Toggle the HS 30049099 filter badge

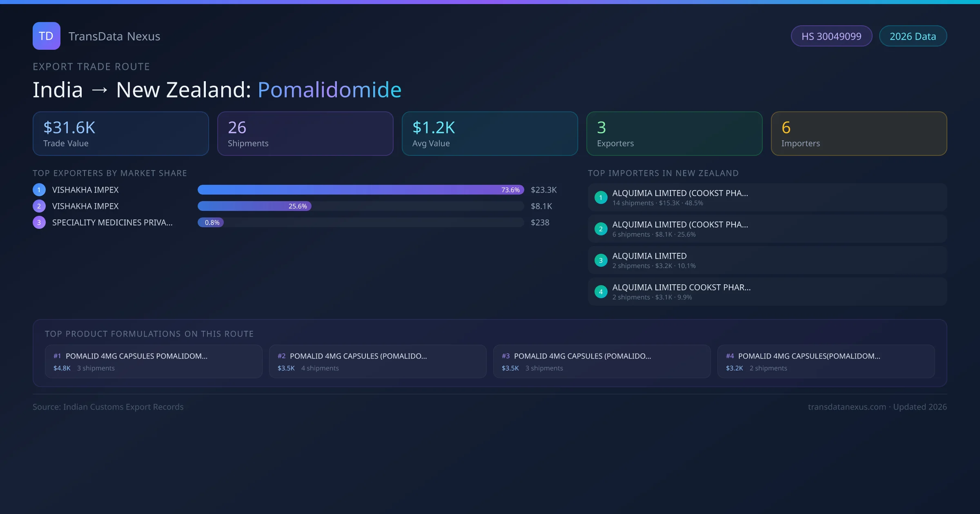(831, 36)
